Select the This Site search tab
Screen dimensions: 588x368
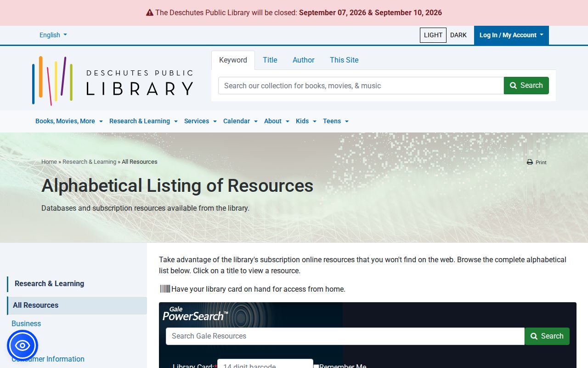344,60
